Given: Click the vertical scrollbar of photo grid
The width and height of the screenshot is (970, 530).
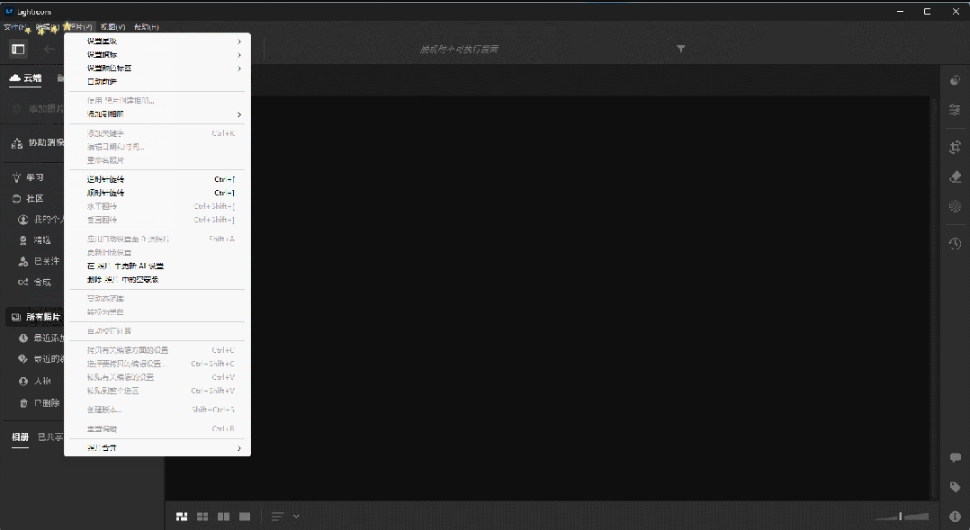Looking at the screenshot, I should tap(935, 297).
